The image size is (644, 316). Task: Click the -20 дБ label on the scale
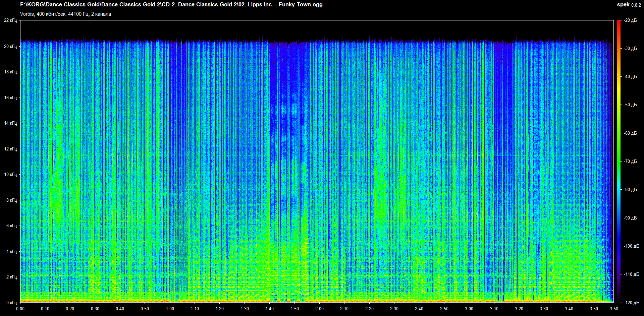click(x=630, y=20)
